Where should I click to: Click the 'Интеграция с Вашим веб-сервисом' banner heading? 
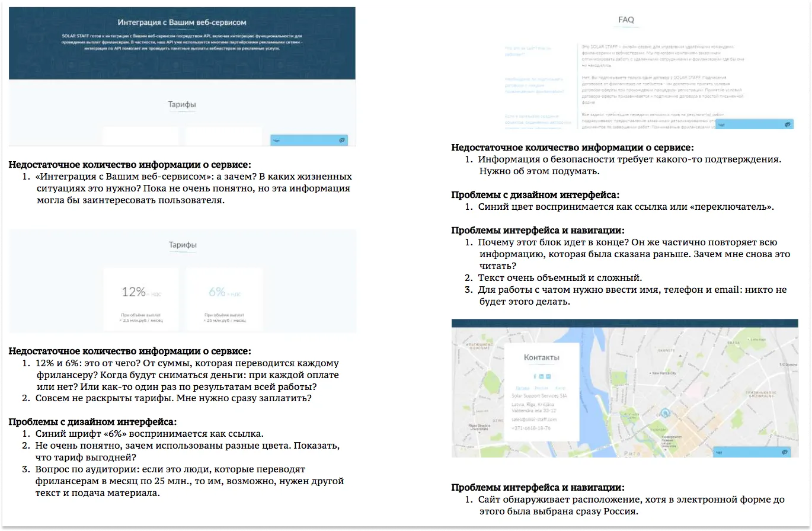coord(182,23)
